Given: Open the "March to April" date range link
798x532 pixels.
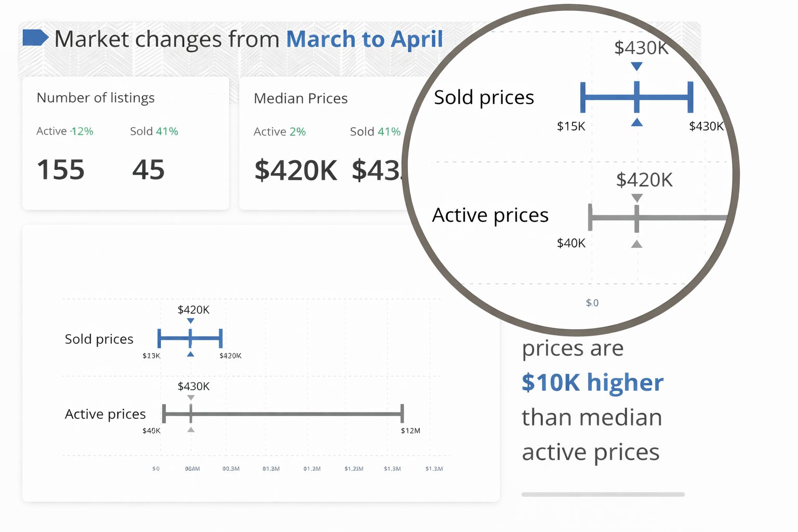Looking at the screenshot, I should coord(364,39).
